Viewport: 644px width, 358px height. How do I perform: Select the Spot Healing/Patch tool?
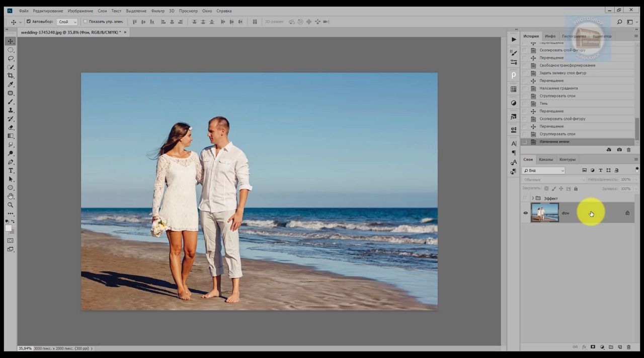pos(11,93)
